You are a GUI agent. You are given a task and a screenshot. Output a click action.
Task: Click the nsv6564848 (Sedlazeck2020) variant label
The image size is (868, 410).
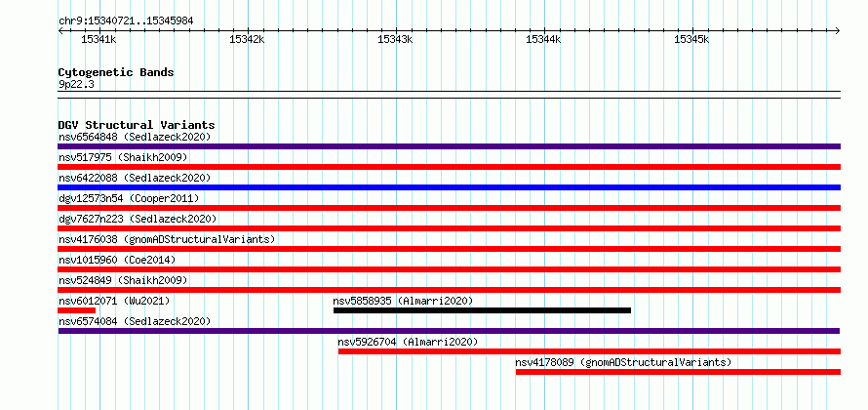[x=135, y=137]
